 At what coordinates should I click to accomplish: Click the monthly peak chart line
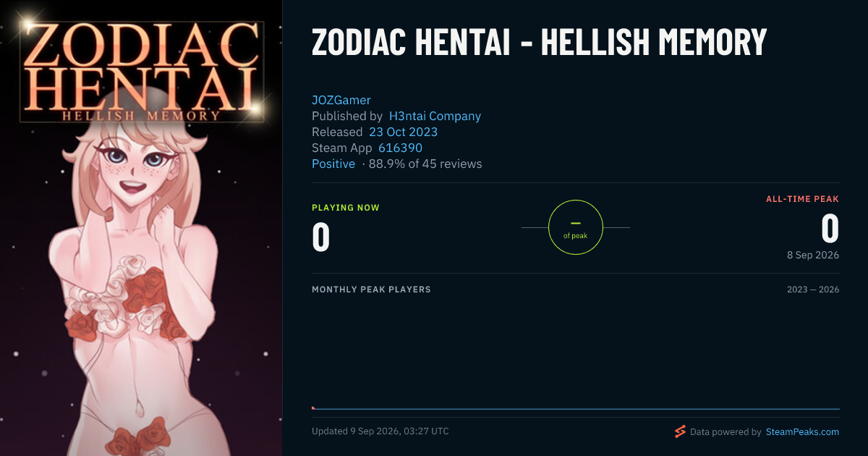click(x=576, y=409)
